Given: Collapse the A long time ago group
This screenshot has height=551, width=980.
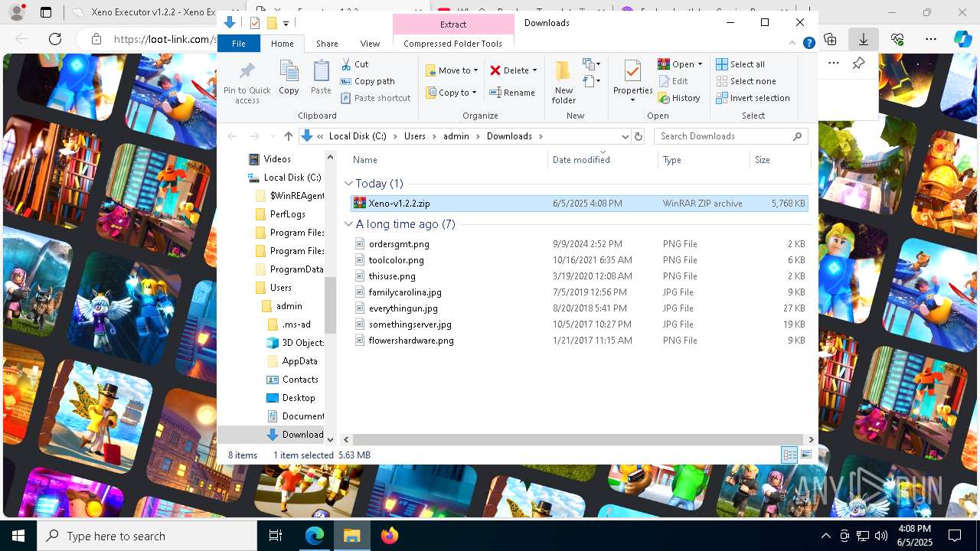Looking at the screenshot, I should 349,224.
